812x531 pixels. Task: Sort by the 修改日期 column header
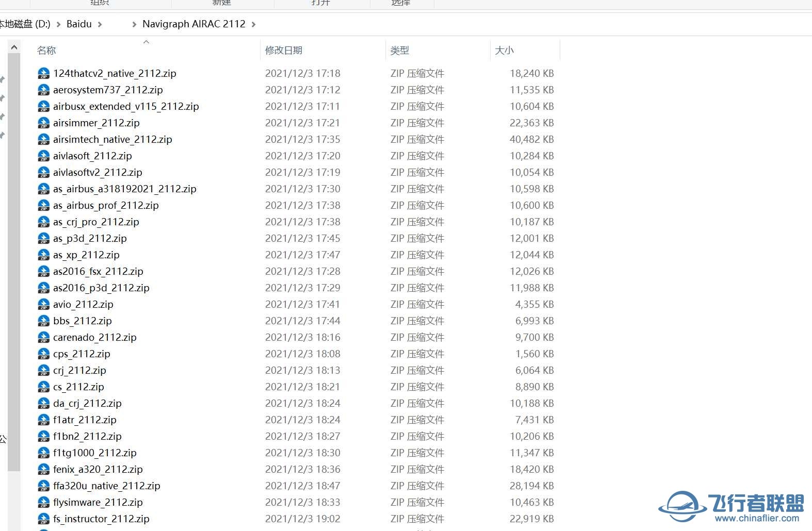pyautogui.click(x=284, y=51)
